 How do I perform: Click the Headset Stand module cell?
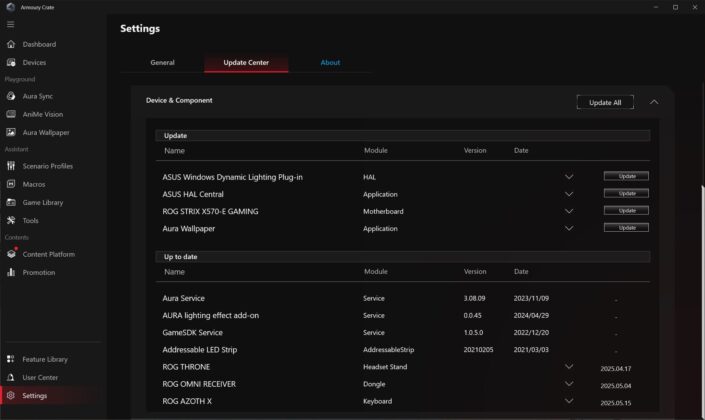(x=385, y=366)
